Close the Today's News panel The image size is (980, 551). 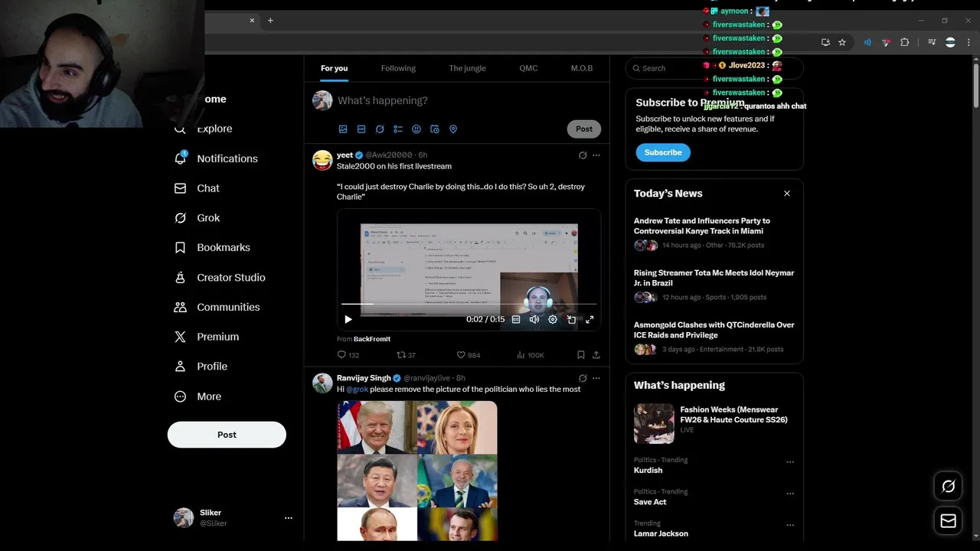787,194
